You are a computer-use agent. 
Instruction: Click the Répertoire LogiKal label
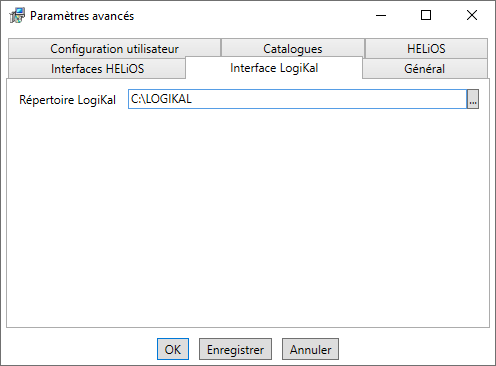[67, 100]
